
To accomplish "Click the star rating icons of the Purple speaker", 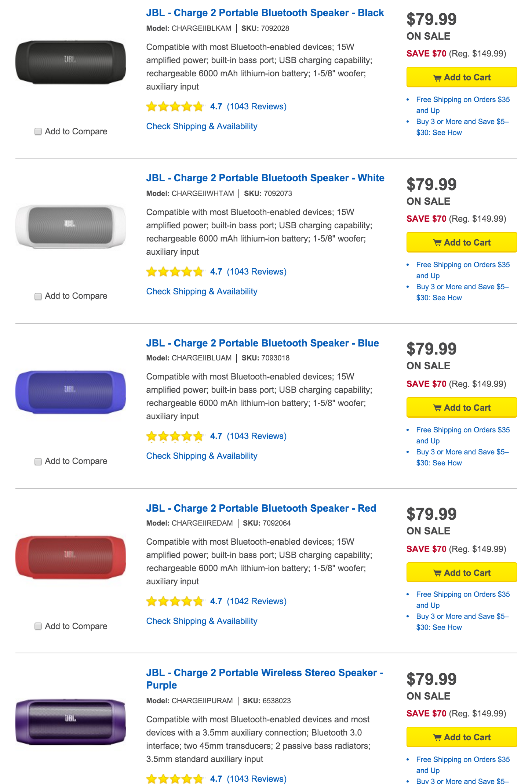I will (175, 778).
